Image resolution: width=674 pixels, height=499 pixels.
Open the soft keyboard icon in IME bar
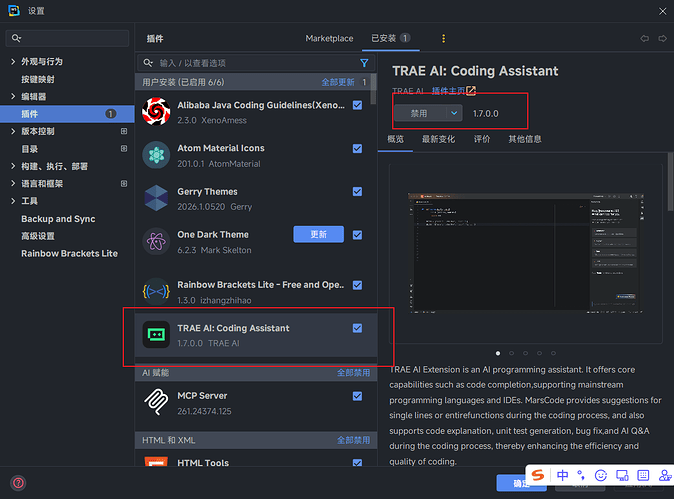[643, 475]
